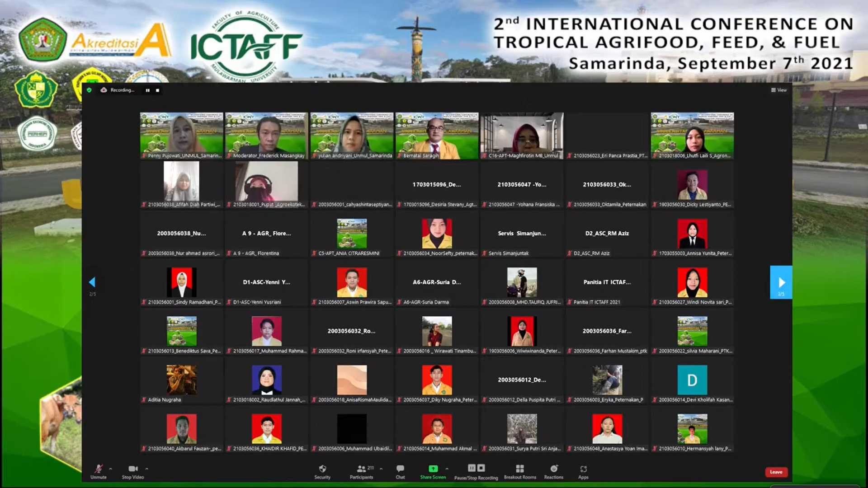
Task: Expand share options caret beside Share Screen
Action: (x=447, y=469)
